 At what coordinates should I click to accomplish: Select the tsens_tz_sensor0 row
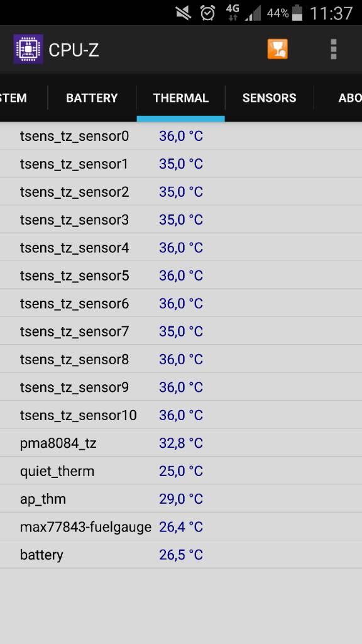181,136
